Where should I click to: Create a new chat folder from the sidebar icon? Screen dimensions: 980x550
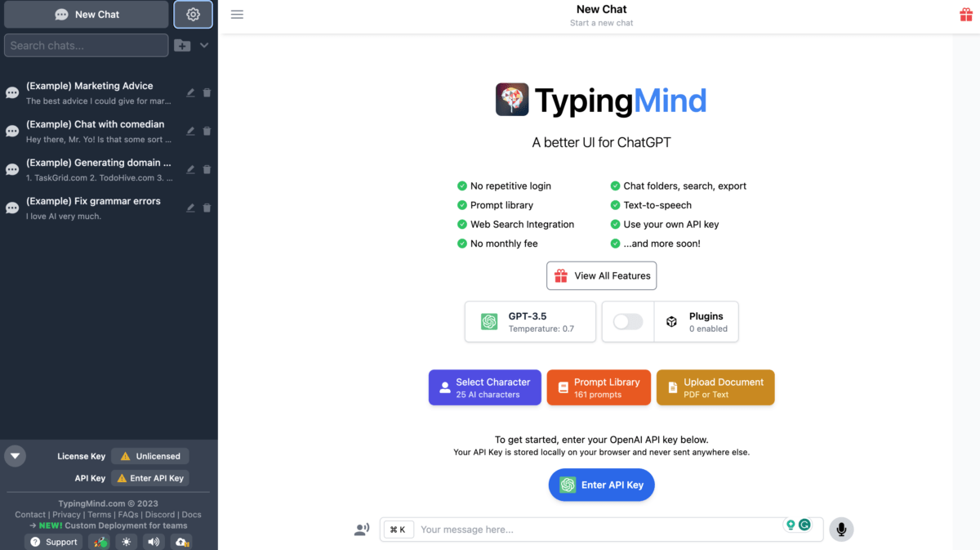pos(181,45)
